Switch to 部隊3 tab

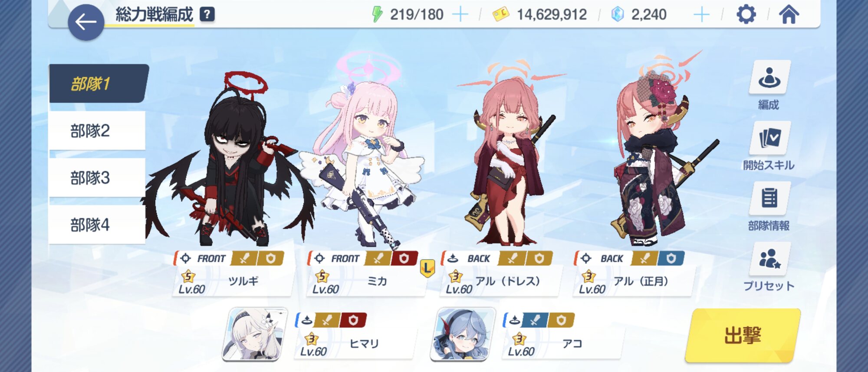pyautogui.click(x=97, y=177)
